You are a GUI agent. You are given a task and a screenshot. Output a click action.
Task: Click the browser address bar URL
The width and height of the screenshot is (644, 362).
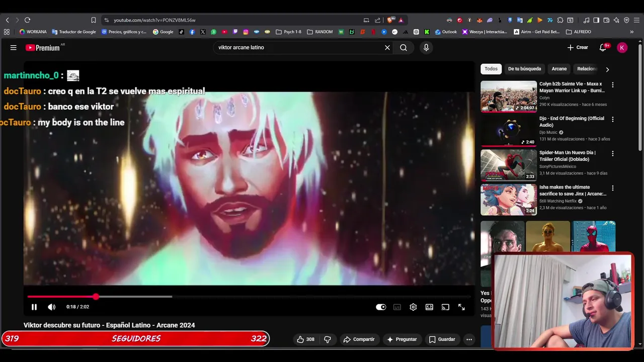154,20
